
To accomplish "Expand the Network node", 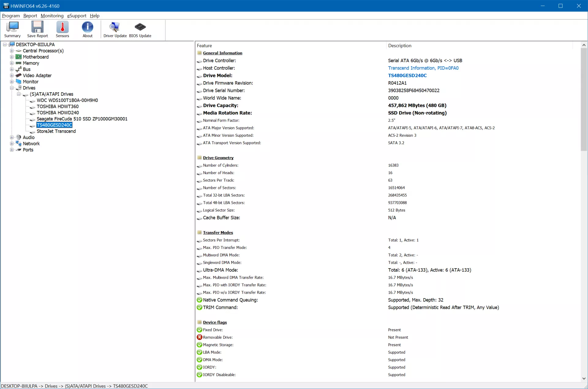I will pyautogui.click(x=12, y=143).
